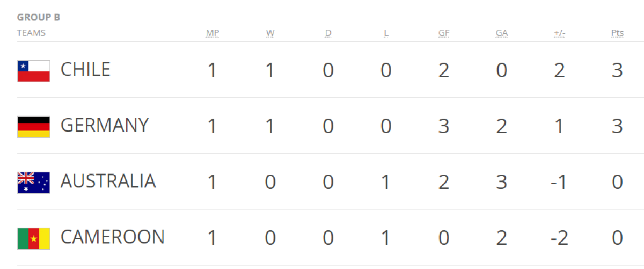Viewport: 644px width, 269px height.
Task: Click the Australia flag icon
Action: click(33, 182)
